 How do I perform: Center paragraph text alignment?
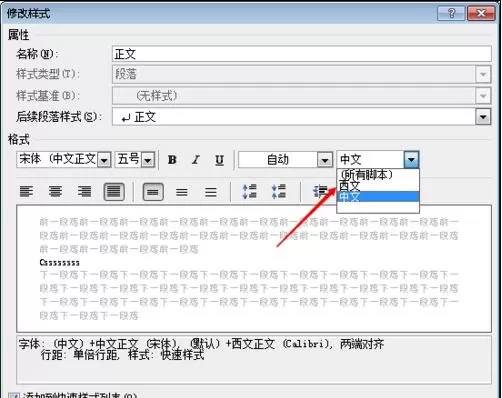point(55,192)
